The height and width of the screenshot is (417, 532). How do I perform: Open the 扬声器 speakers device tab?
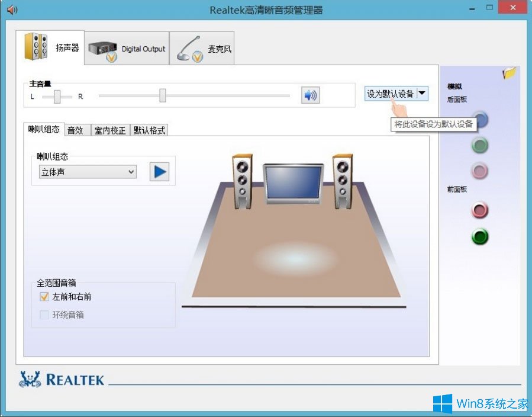pyautogui.click(x=50, y=47)
